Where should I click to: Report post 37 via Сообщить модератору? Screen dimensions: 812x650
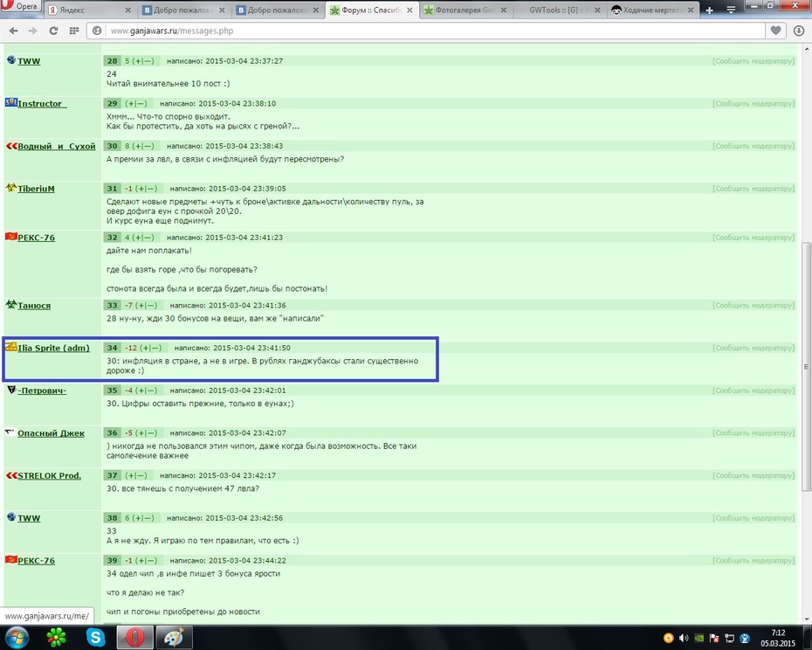click(x=754, y=475)
